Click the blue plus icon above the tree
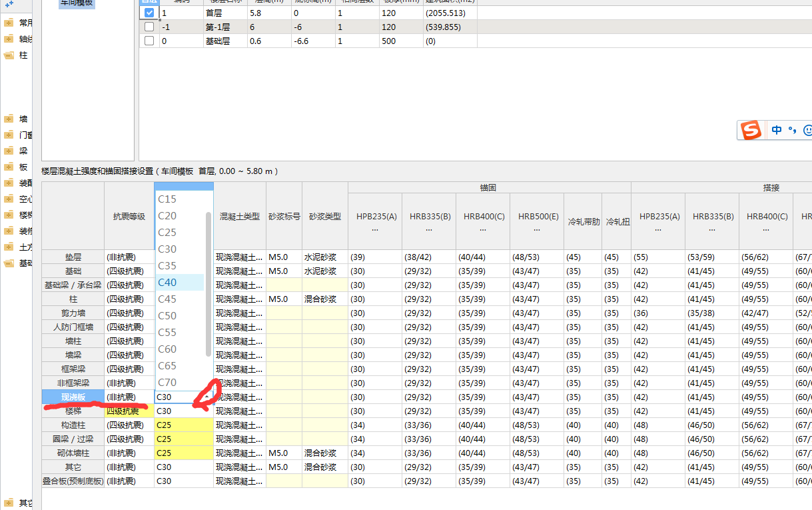Image resolution: width=812 pixels, height=510 pixels. 9,3
